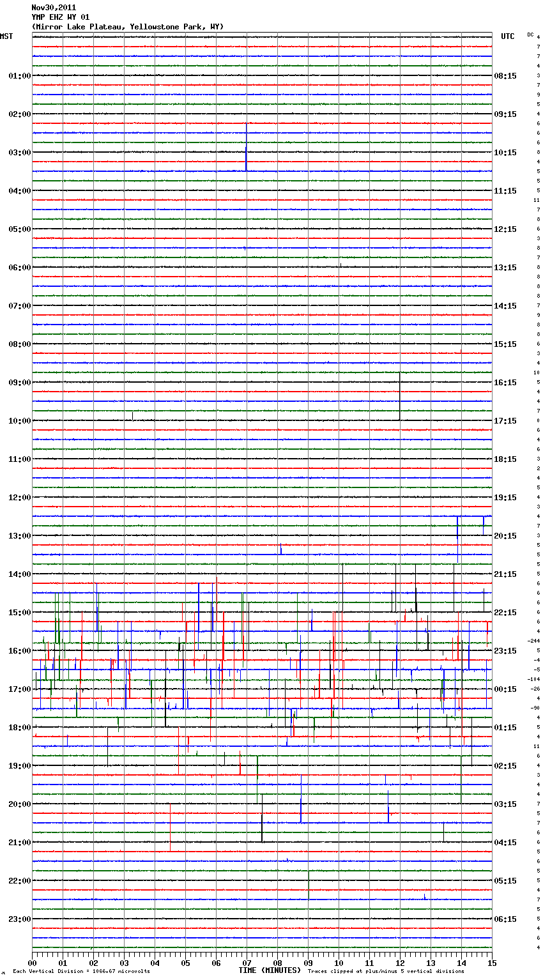Select the 06:00 MST time label
Image resolution: width=543 pixels, height=980 pixels.
[x=19, y=268]
